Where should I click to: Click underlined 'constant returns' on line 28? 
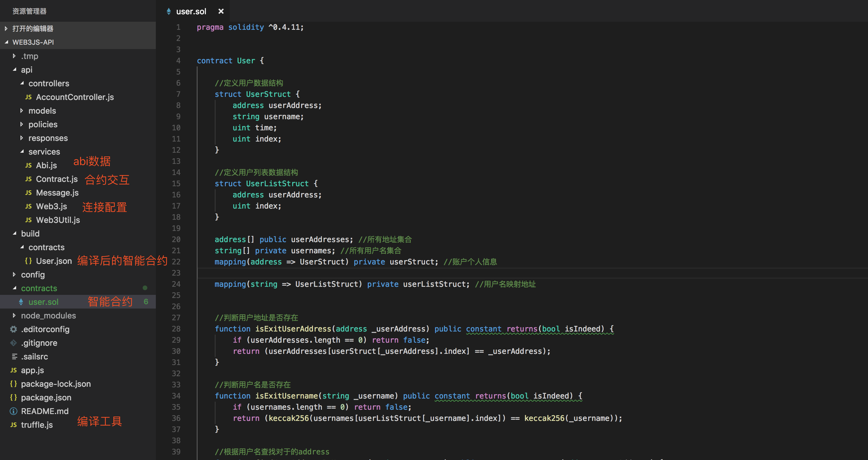pyautogui.click(x=501, y=329)
